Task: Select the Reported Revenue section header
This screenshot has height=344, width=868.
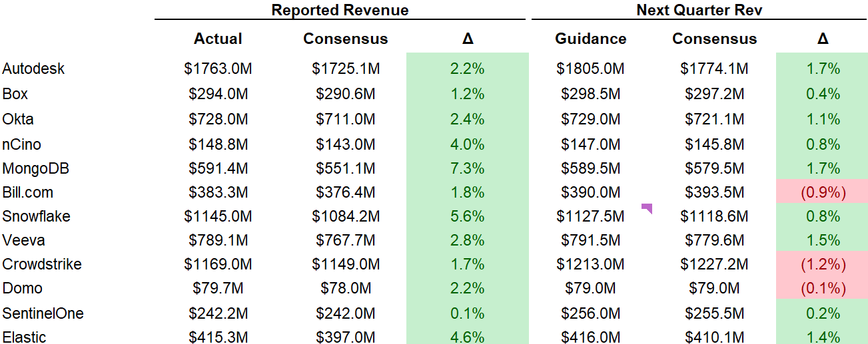Action: (x=340, y=10)
